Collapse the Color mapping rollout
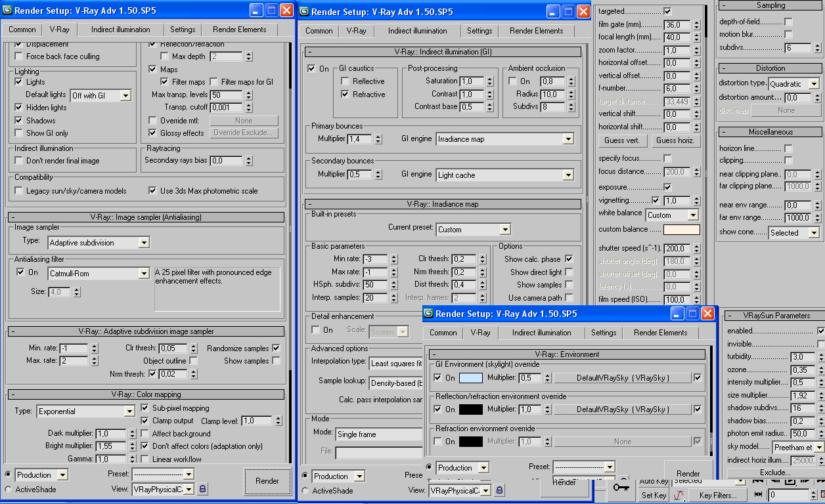Image resolution: width=825 pixels, height=504 pixels. click(146, 394)
